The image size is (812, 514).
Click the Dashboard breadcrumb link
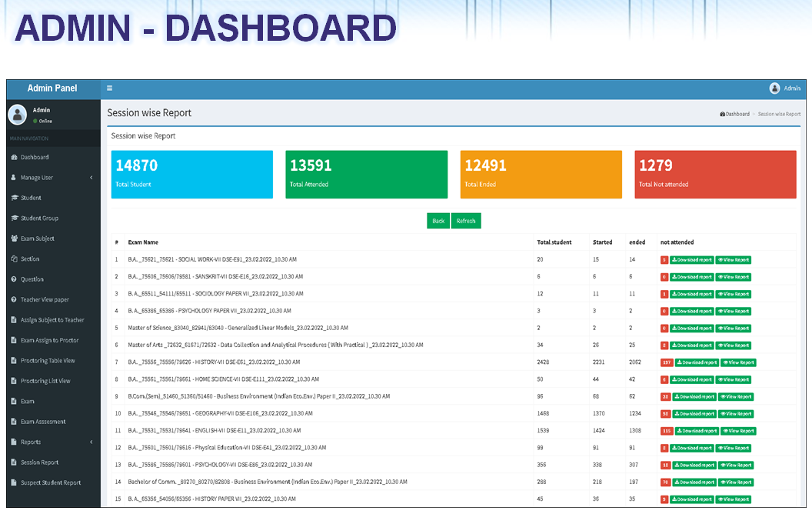tap(734, 114)
